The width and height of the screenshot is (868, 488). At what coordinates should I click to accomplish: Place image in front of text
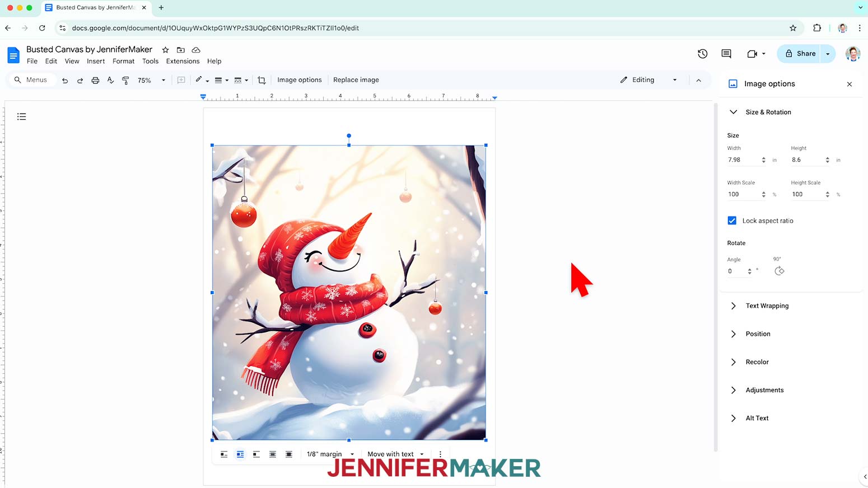[x=289, y=454]
